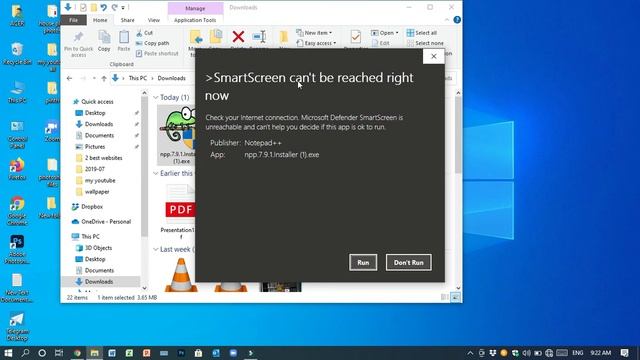Viewport: 640px width, 360px height.
Task: Click the Cut command in Explorer ribbon
Action: pyautogui.click(x=144, y=33)
